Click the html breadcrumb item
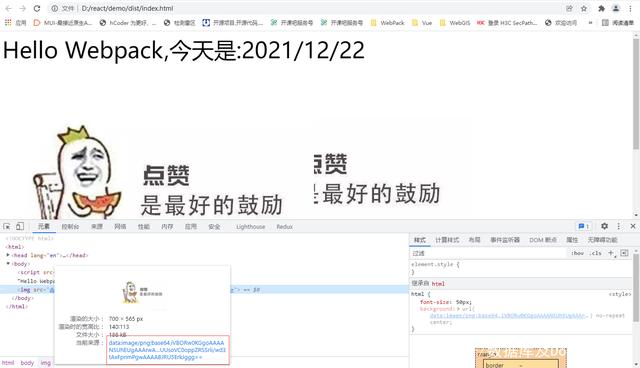This screenshot has width=640, height=368. click(x=8, y=363)
